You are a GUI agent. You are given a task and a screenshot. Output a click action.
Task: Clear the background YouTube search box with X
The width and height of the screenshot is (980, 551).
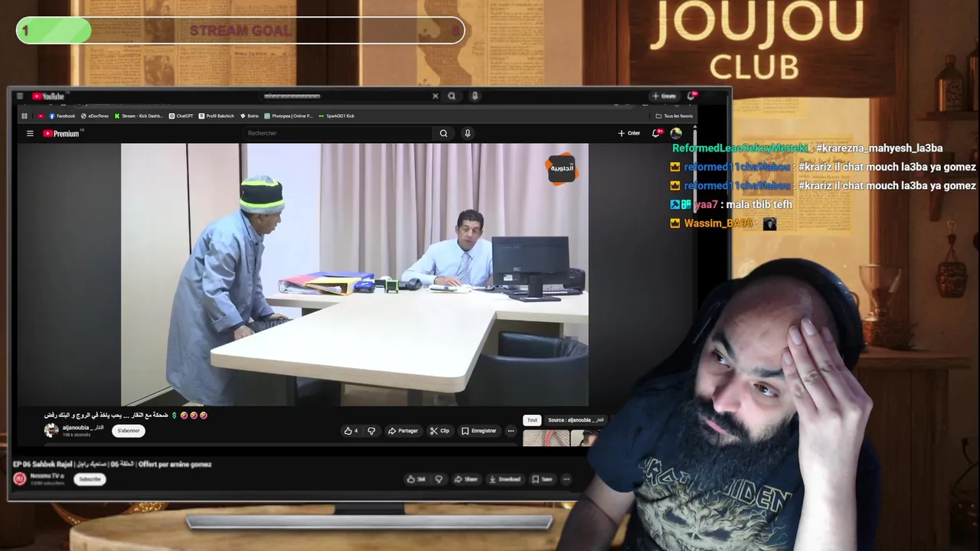[436, 96]
